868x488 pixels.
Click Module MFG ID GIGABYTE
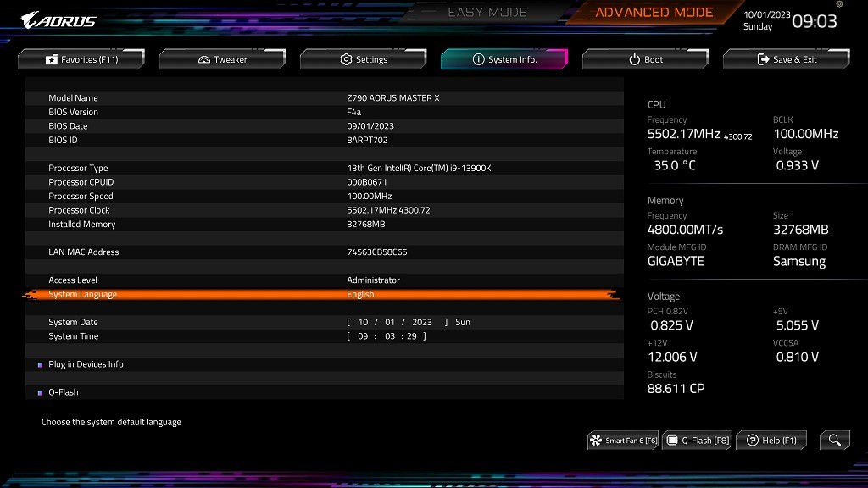tap(676, 261)
